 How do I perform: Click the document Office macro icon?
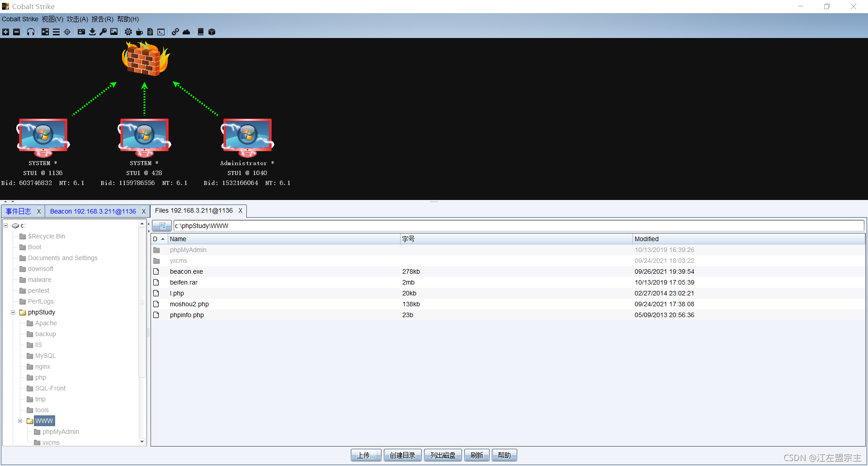coord(150,32)
